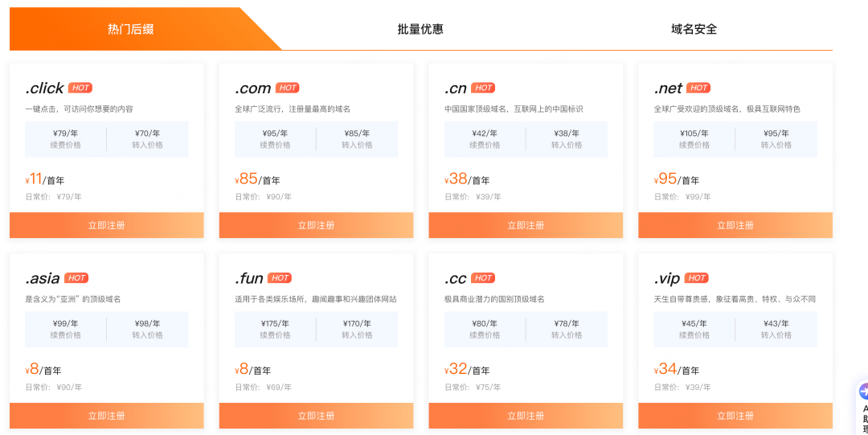Click the ¥42/年 renewal price for .cn
Image resolution: width=868 pixels, height=435 pixels.
click(485, 133)
